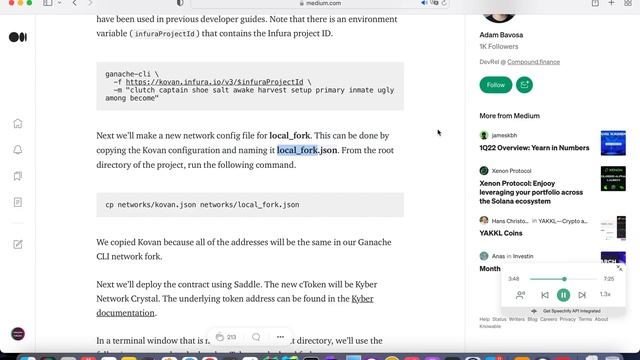This screenshot has width=640, height=360.
Task: Click the medium.com address bar
Action: (x=320, y=3)
